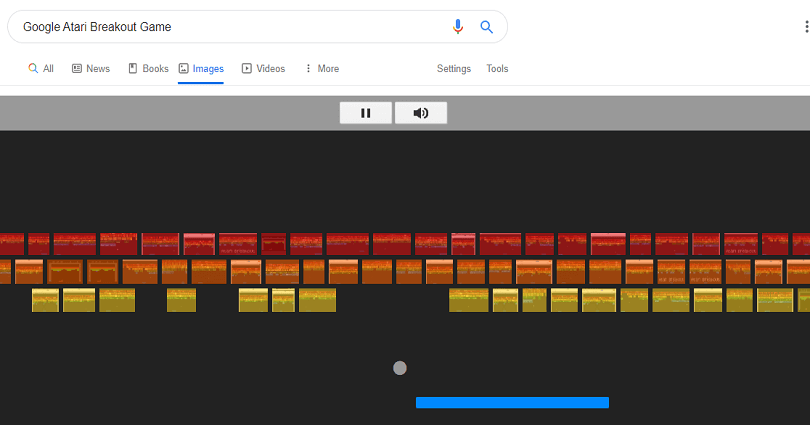Expand the More menu

322,69
